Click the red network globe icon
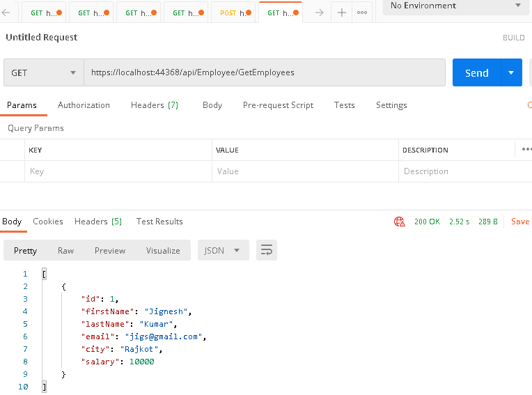The image size is (532, 395). tap(400, 222)
